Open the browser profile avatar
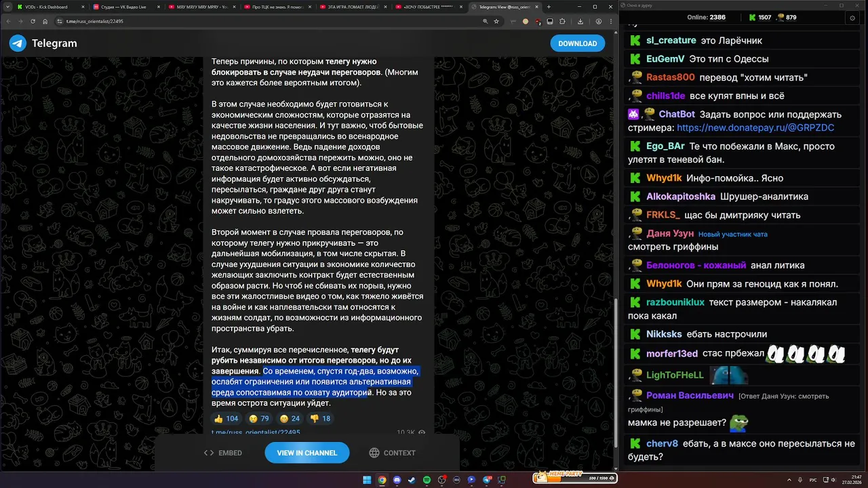Viewport: 868px width, 488px height. coord(598,21)
